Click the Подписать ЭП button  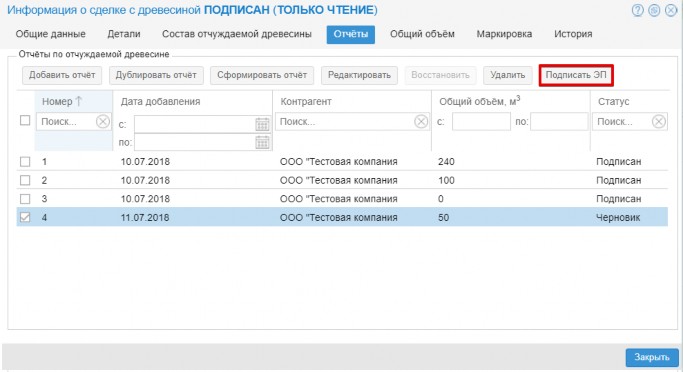coord(576,75)
